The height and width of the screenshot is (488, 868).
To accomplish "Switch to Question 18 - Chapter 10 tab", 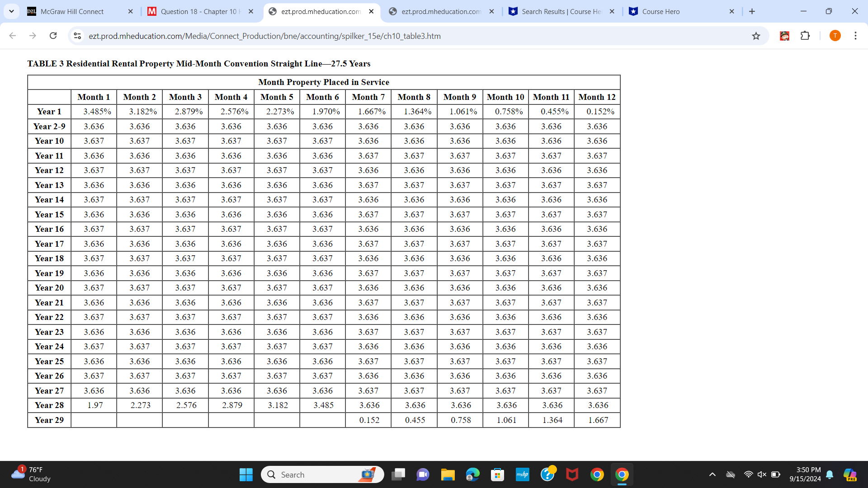I will 199,11.
